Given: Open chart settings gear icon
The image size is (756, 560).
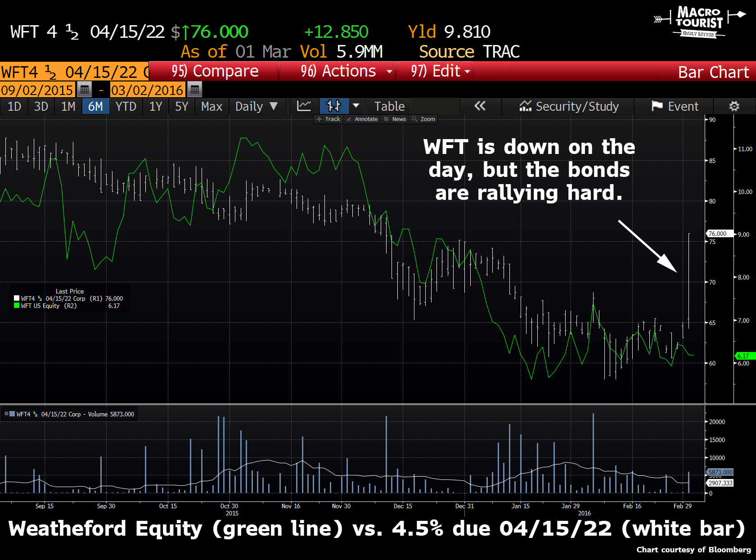Looking at the screenshot, I should [x=734, y=106].
